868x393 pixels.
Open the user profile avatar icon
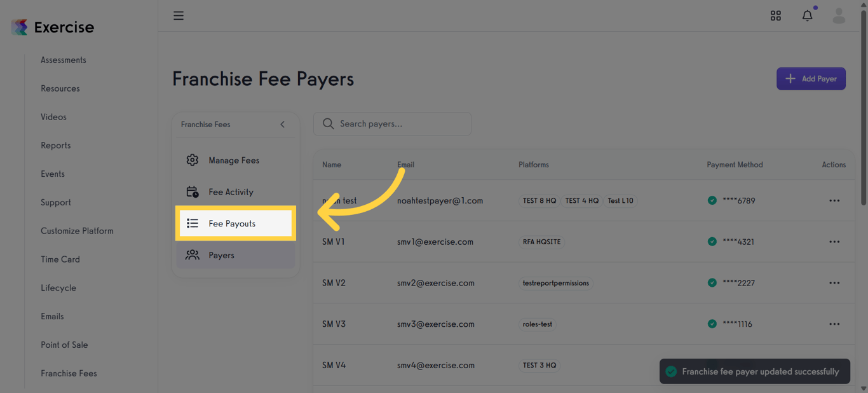pyautogui.click(x=839, y=15)
